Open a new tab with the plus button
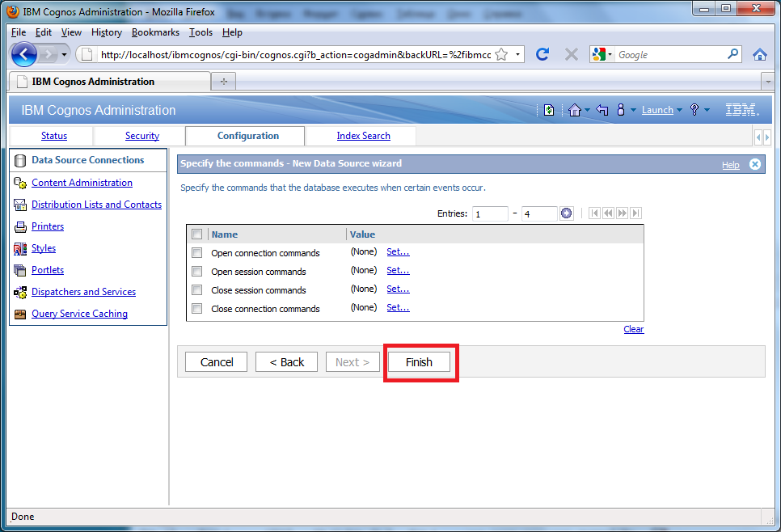The height and width of the screenshot is (532, 781). (x=224, y=82)
